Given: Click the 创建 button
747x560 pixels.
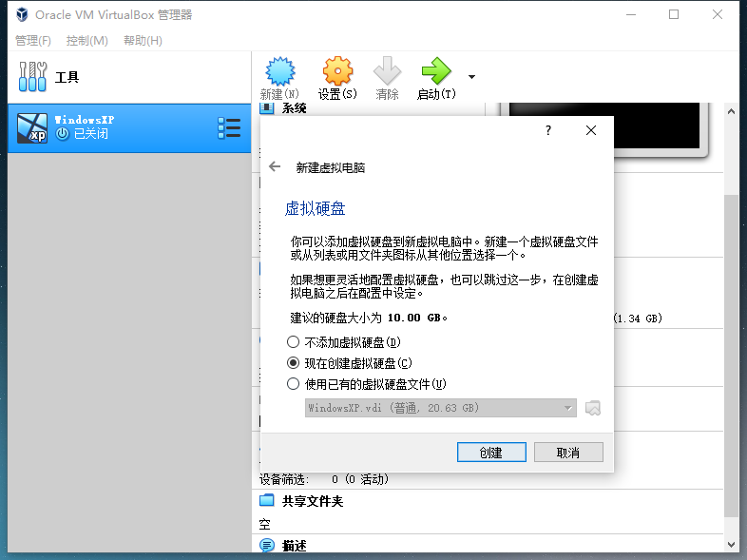Looking at the screenshot, I should 491,453.
